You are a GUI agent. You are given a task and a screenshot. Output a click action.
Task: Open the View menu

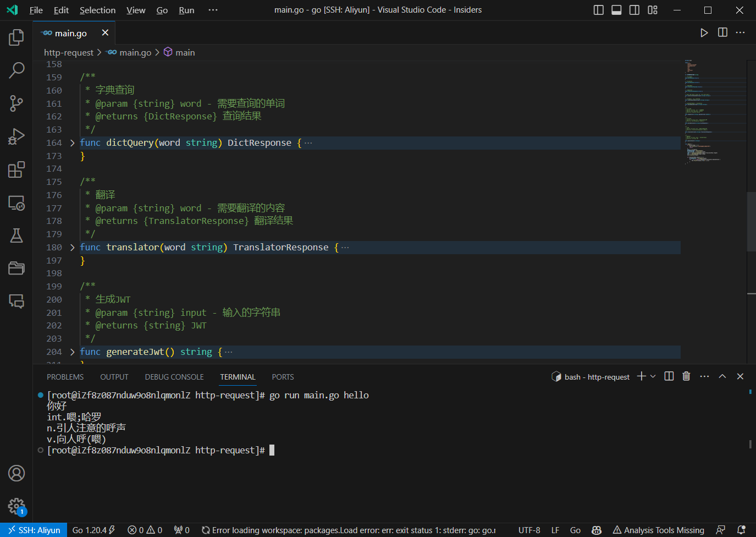136,10
